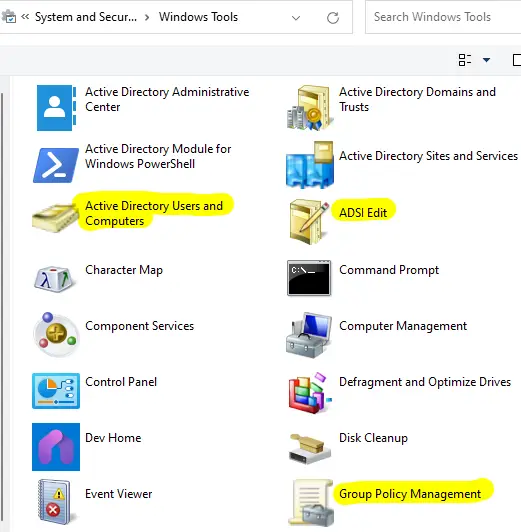Select the Computer Management label
The width and height of the screenshot is (521, 532).
[x=403, y=326]
